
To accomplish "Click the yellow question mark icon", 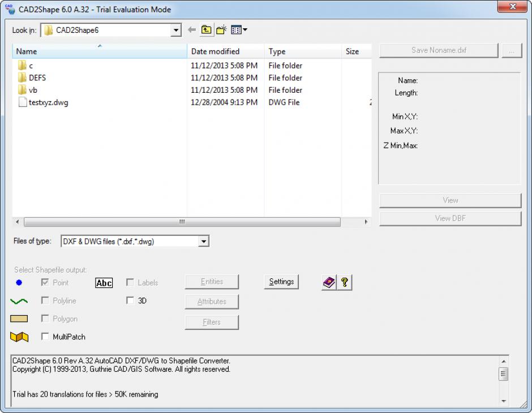I will (x=344, y=282).
